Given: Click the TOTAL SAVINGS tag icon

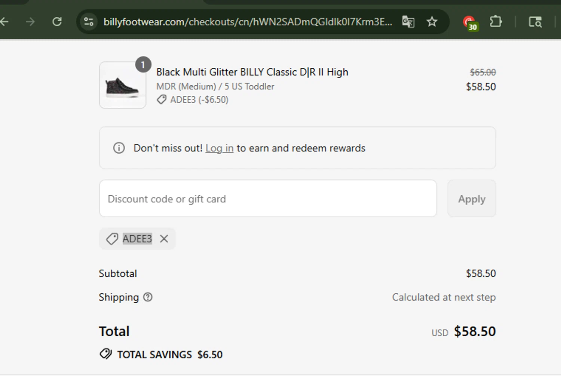Looking at the screenshot, I should pos(105,354).
